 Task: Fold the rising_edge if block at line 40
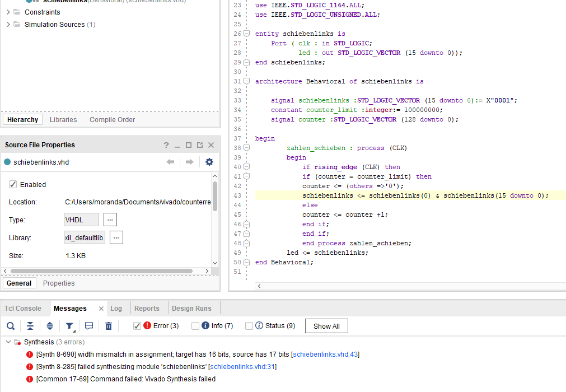(x=246, y=167)
